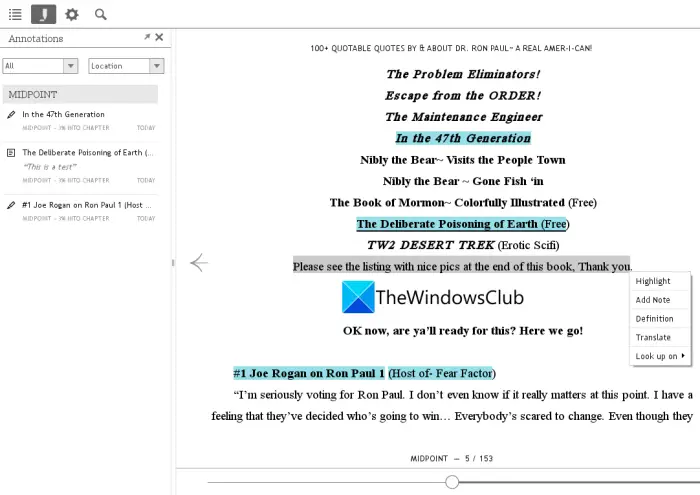Click the note text "This is a test"
The width and height of the screenshot is (700, 495).
[50, 167]
